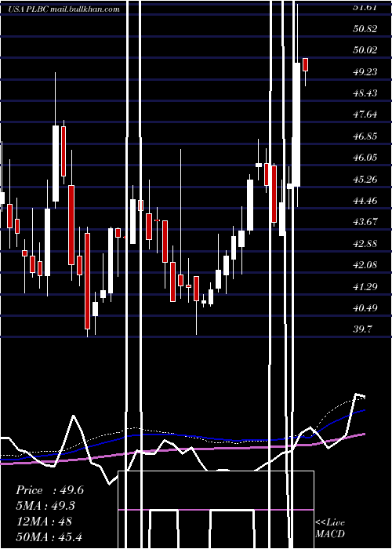Click the 45.26 price axis label

pyautogui.click(x=365, y=180)
